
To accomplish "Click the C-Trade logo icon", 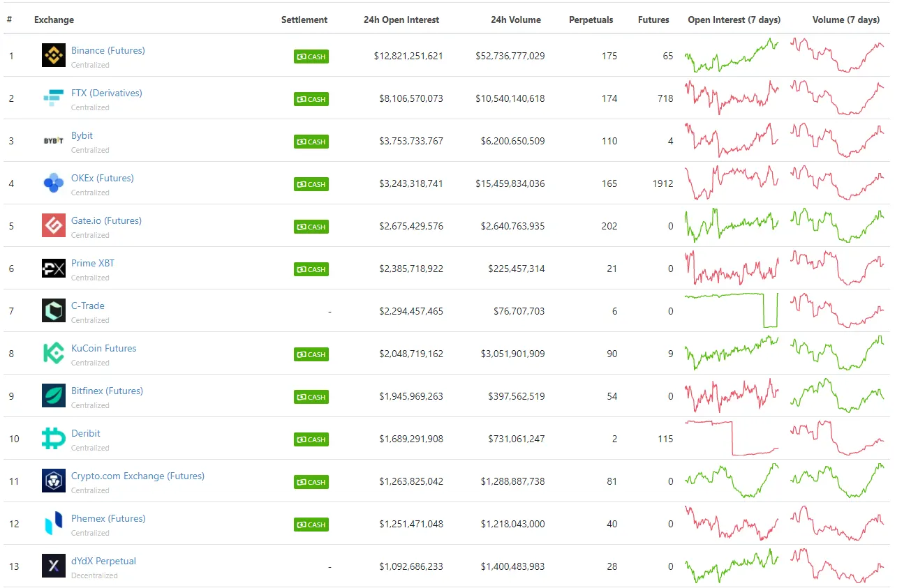I will click(54, 311).
